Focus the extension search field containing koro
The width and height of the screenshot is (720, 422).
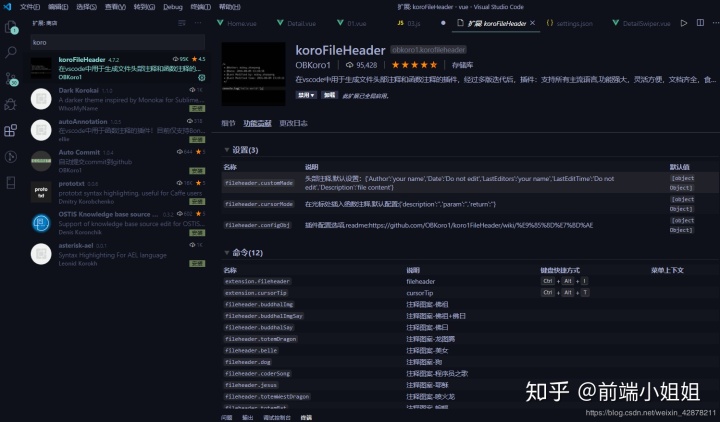coord(118,42)
